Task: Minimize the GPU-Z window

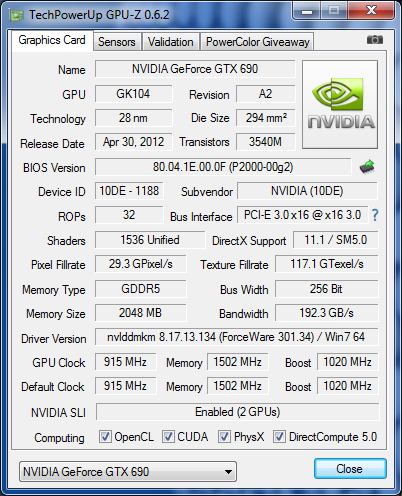Action: [x=307, y=11]
